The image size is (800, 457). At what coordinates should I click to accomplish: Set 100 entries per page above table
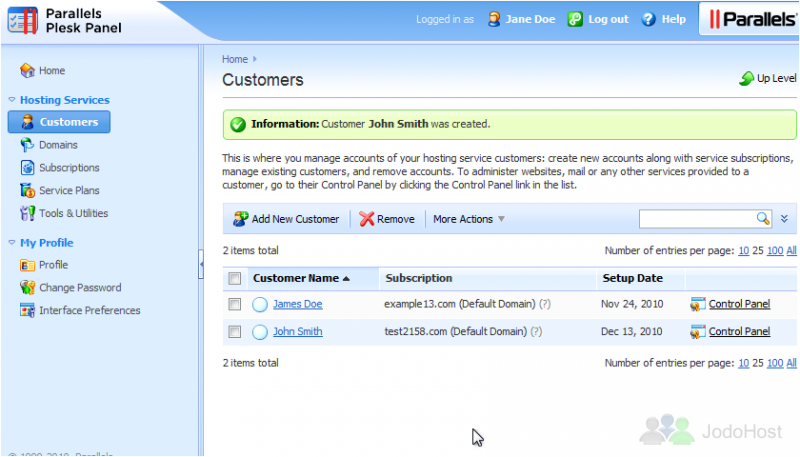coord(774,250)
